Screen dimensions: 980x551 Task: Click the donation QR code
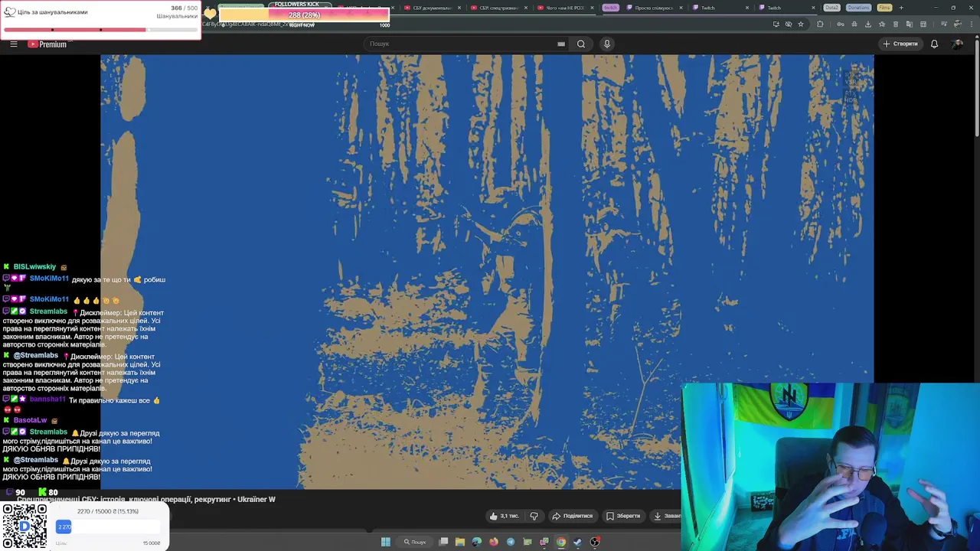point(24,527)
